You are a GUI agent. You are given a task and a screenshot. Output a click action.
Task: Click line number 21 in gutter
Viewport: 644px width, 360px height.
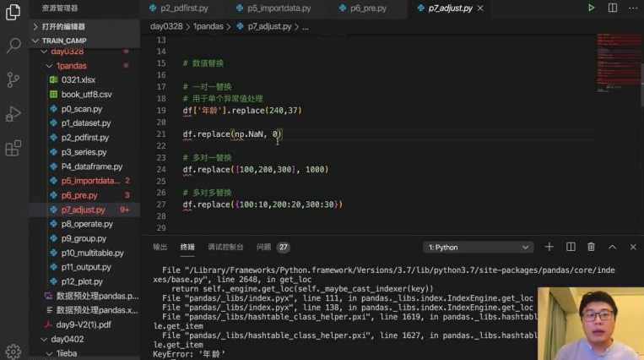(x=161, y=134)
